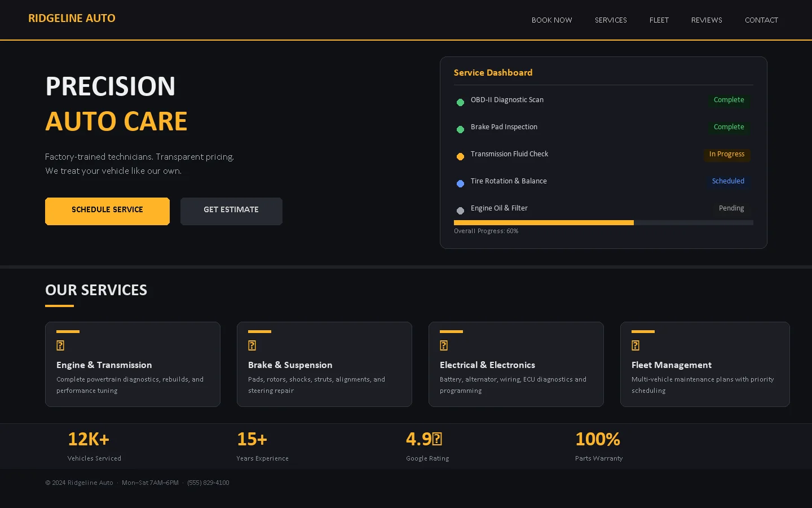Image resolution: width=812 pixels, height=508 pixels.
Task: Click the Vehicles Serviced label
Action: click(x=94, y=458)
